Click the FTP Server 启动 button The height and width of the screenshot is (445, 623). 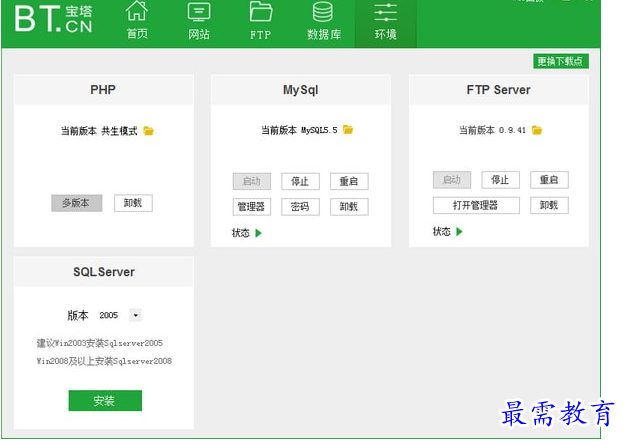point(452,180)
